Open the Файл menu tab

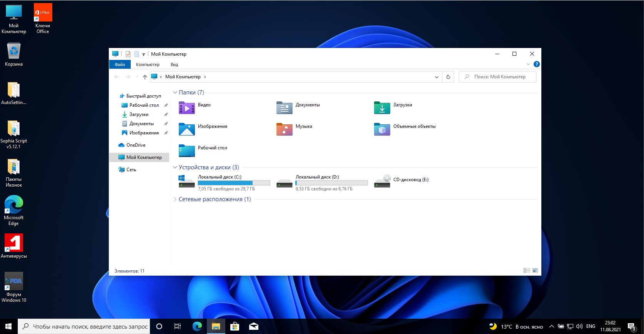[120, 64]
